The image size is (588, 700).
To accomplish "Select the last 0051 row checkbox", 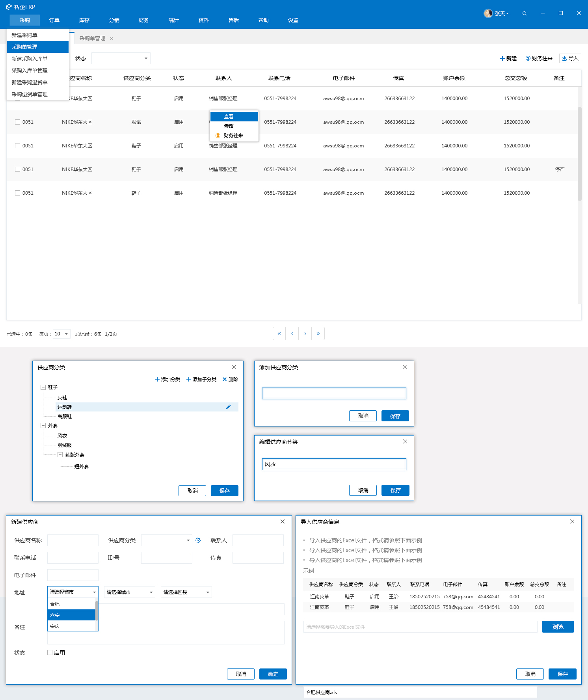I will point(17,193).
